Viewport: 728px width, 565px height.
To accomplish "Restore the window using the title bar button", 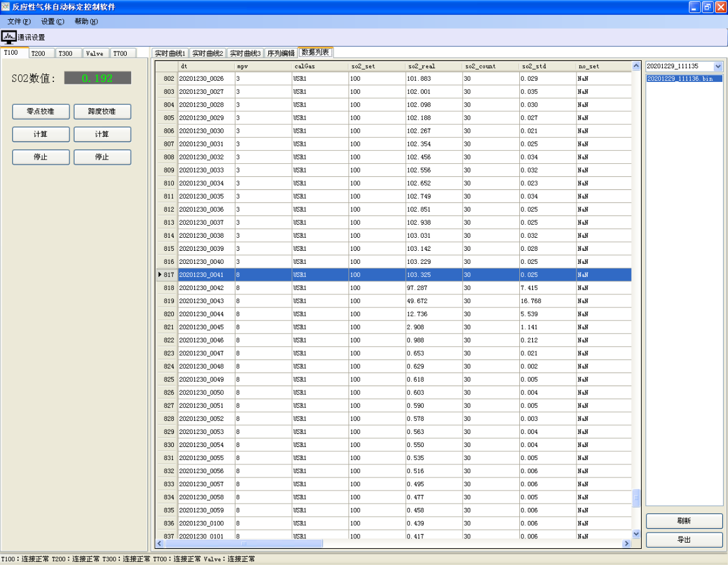I will (708, 7).
